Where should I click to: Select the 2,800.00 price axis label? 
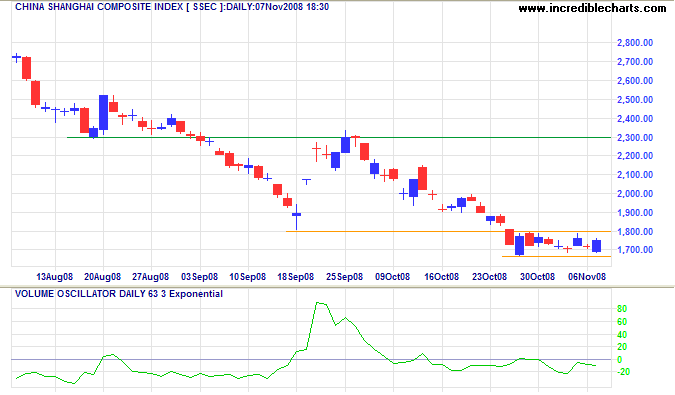(x=635, y=43)
